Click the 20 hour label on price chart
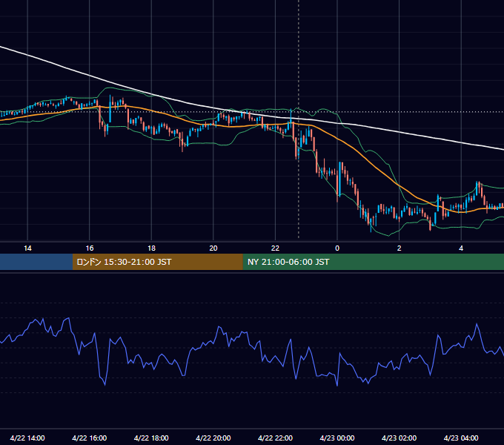 click(x=213, y=248)
